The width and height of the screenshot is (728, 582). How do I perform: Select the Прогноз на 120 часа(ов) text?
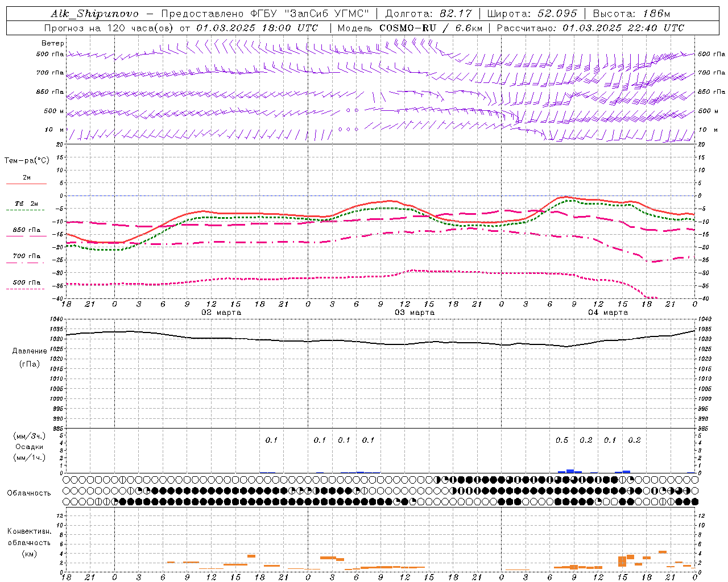click(109, 28)
